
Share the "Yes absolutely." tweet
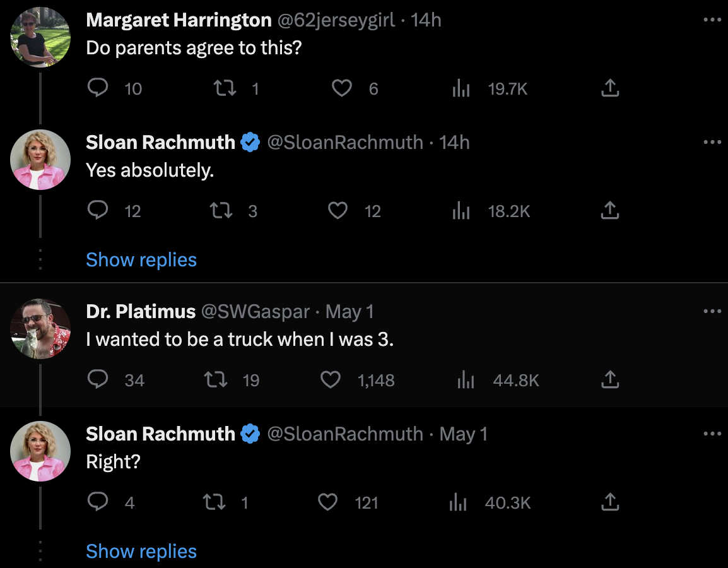609,210
